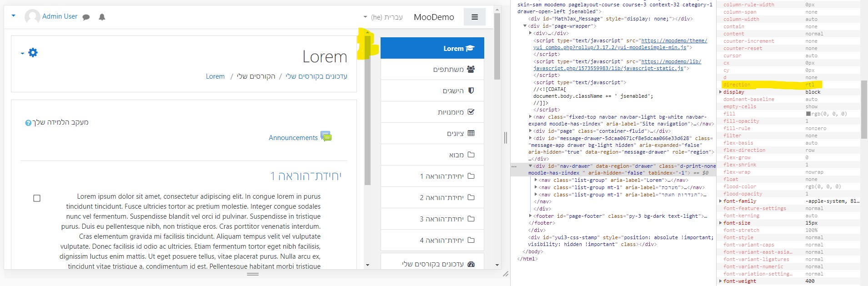
Task: Expand the nav with aria-label Lorem
Action: (x=536, y=180)
